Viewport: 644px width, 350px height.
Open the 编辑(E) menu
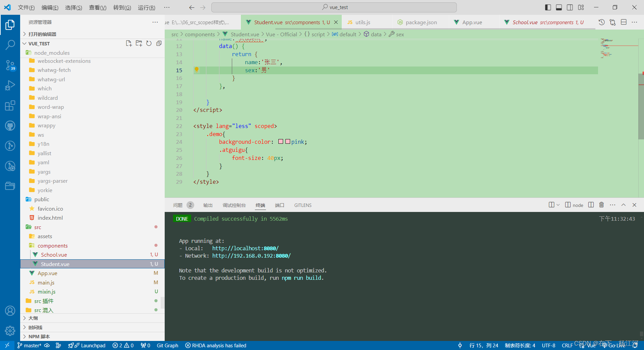[50, 7]
